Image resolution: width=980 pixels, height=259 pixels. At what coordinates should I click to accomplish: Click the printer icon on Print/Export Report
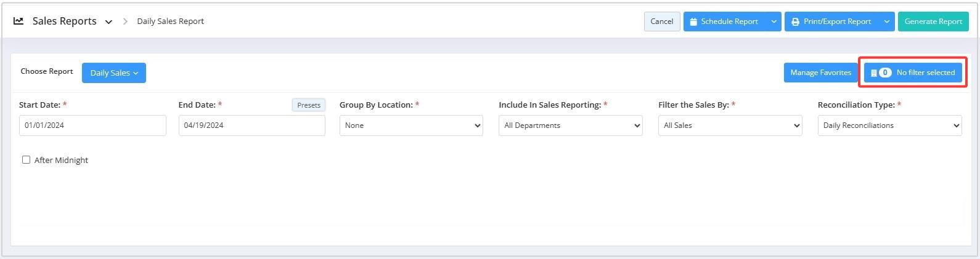point(796,22)
